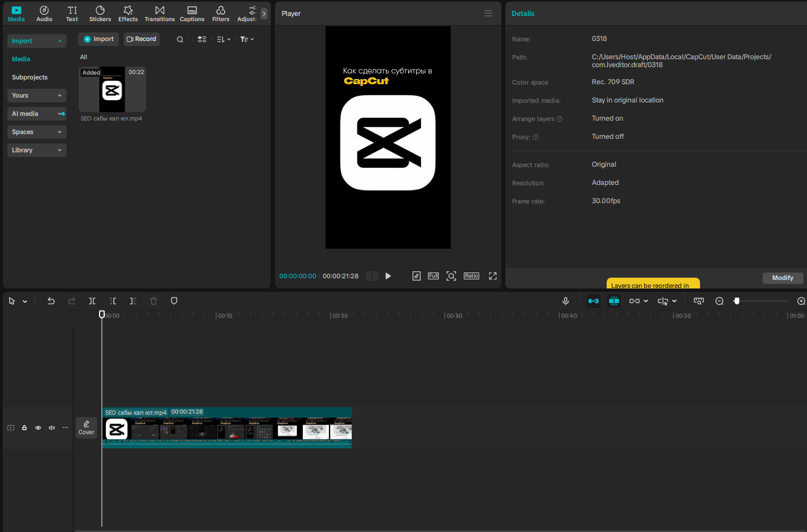Open the Ratio options in Player

[x=471, y=276]
